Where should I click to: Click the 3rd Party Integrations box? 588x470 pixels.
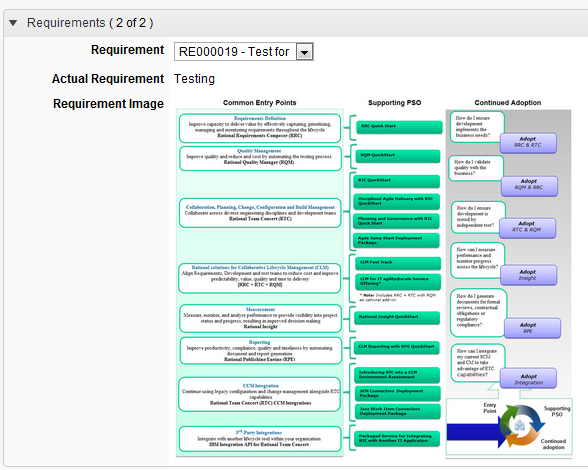(260, 438)
